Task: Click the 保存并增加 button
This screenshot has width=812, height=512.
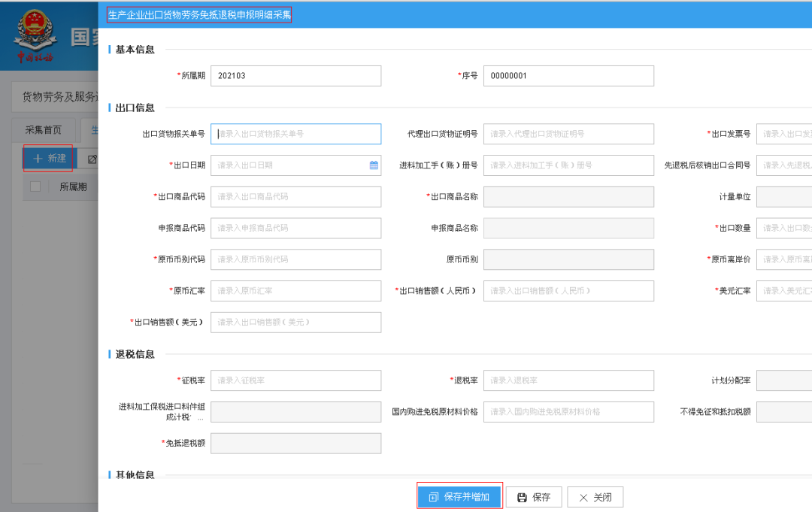Action: pos(459,496)
